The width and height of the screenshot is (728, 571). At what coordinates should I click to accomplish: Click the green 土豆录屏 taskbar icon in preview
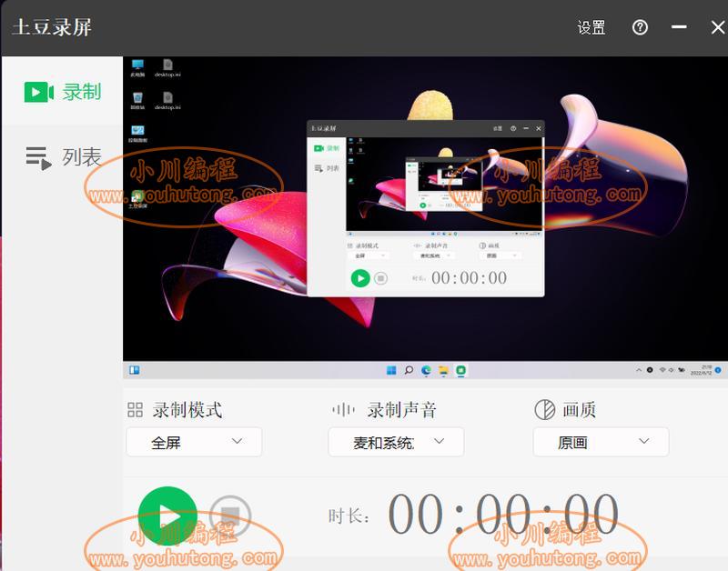[460, 370]
